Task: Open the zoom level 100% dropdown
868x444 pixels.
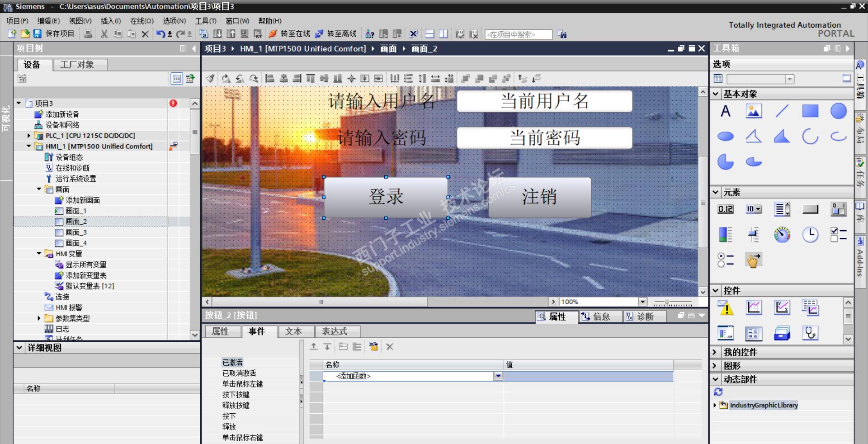Action: pyautogui.click(x=643, y=302)
